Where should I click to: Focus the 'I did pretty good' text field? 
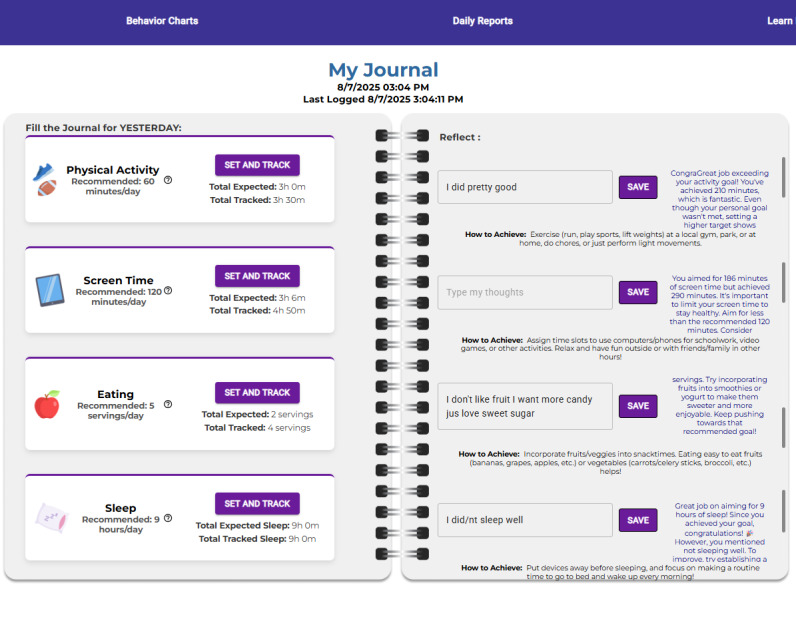pos(525,187)
